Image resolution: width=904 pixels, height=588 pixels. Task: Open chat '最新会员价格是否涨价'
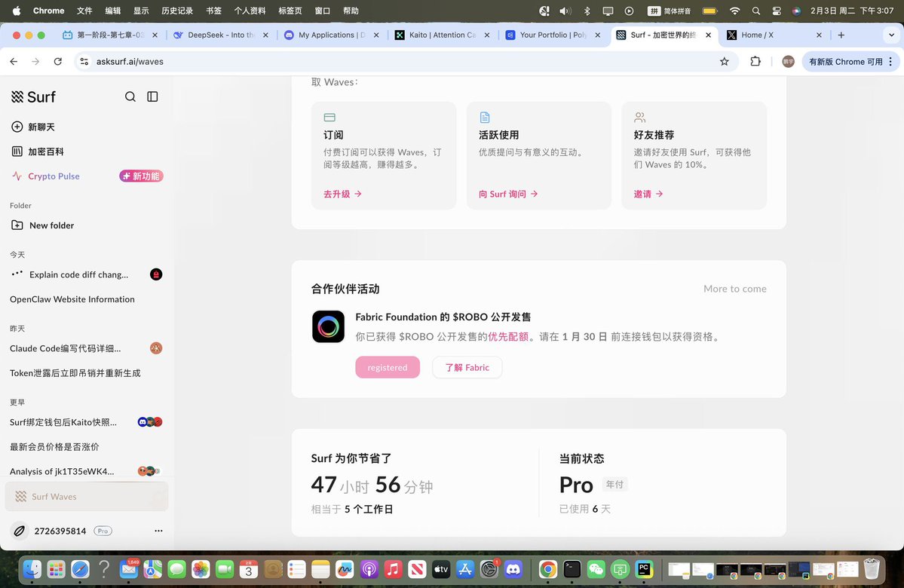(87, 447)
